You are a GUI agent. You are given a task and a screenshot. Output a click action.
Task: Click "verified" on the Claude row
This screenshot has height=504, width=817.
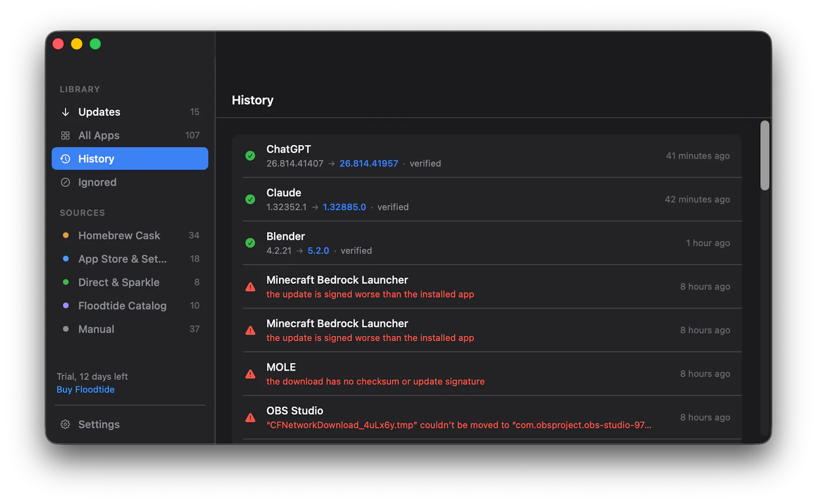pyautogui.click(x=393, y=207)
